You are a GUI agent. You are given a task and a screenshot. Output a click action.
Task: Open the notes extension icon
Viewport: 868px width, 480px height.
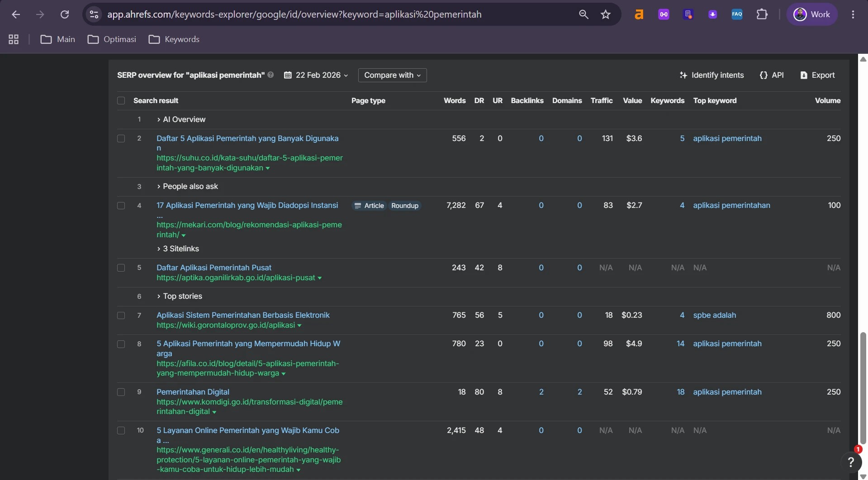(x=688, y=14)
